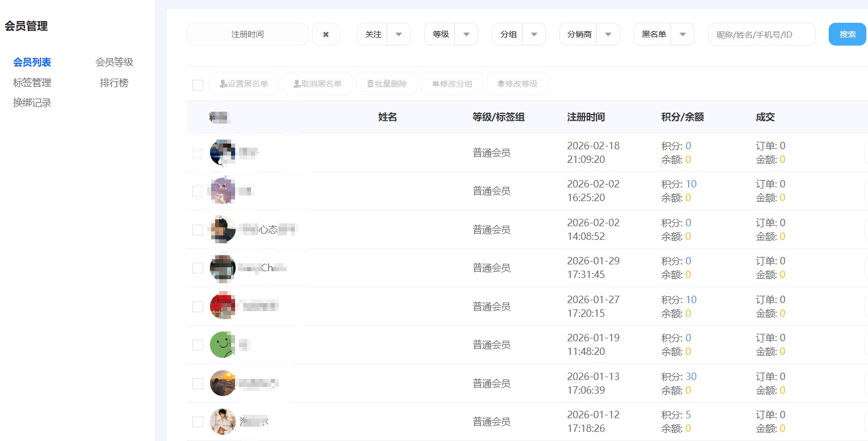Click the red avatar of the 2026-01-27 member
868x441 pixels.
pos(223,307)
